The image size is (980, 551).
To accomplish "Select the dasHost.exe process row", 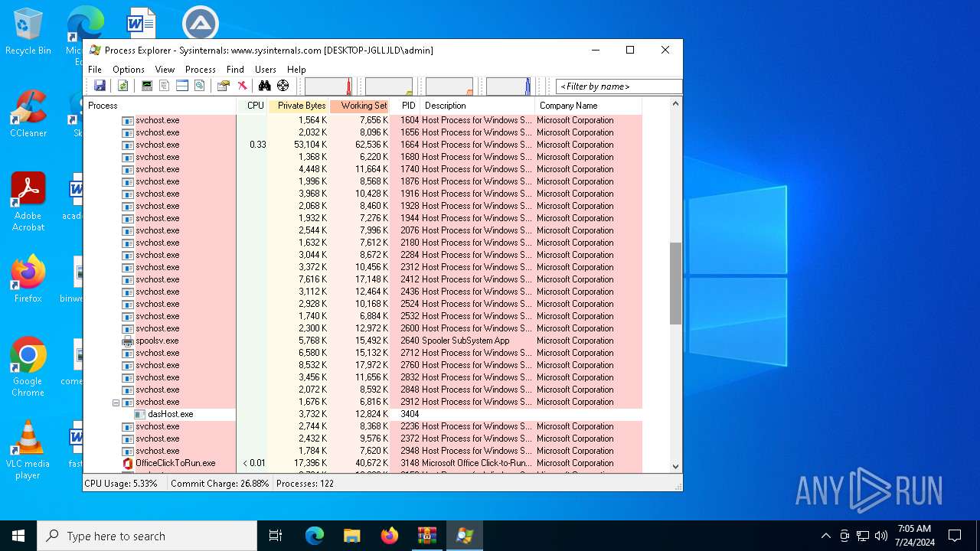I will point(363,414).
